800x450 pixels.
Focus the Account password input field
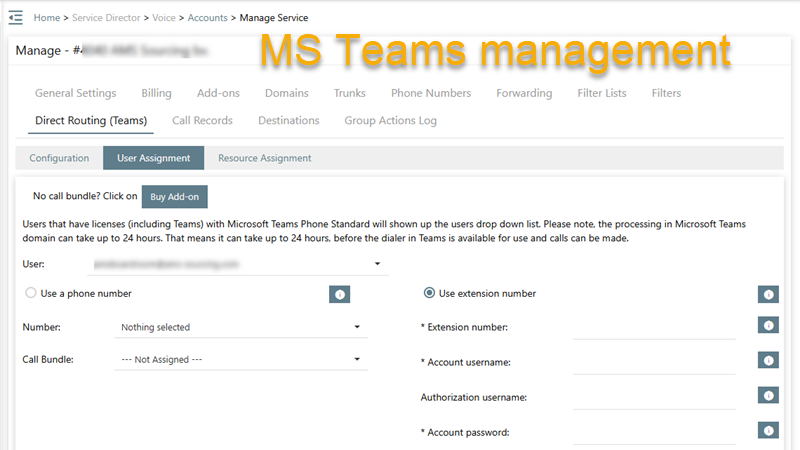click(654, 433)
